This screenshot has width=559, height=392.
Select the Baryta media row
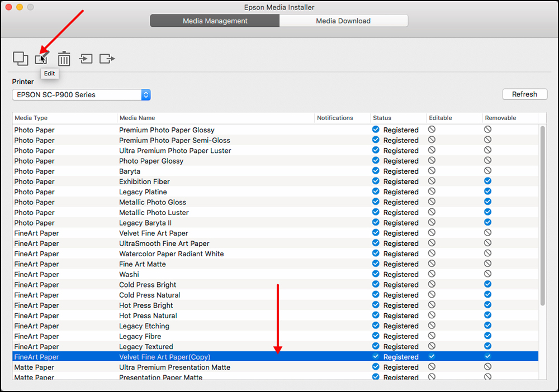pos(275,171)
